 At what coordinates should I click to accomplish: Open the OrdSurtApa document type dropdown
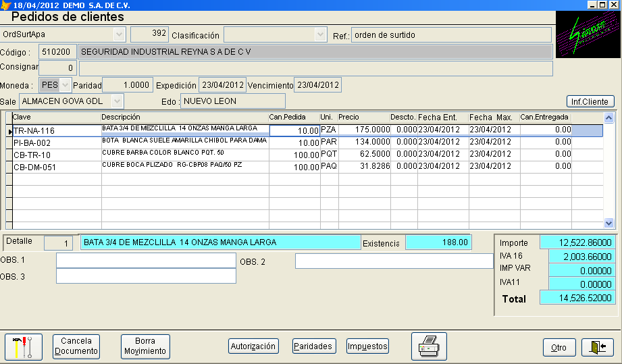pos(119,34)
